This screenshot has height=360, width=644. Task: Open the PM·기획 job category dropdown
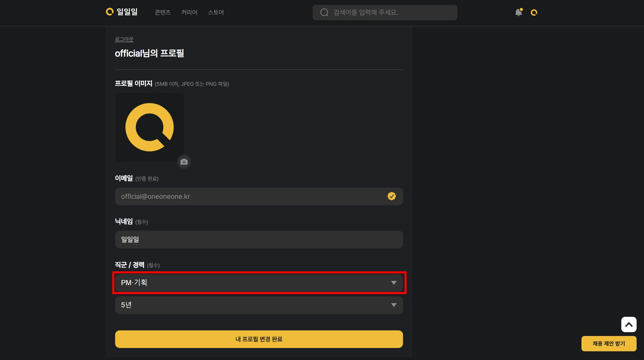pyautogui.click(x=259, y=283)
